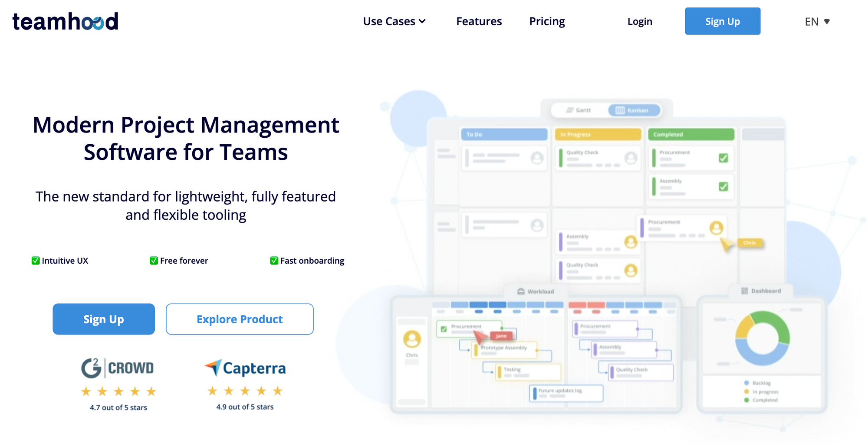
Task: Open the Workload panel tab
Action: point(536,291)
